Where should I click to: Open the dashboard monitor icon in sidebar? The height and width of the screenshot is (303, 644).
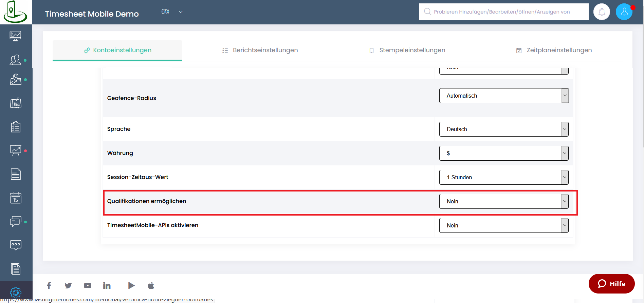(16, 36)
